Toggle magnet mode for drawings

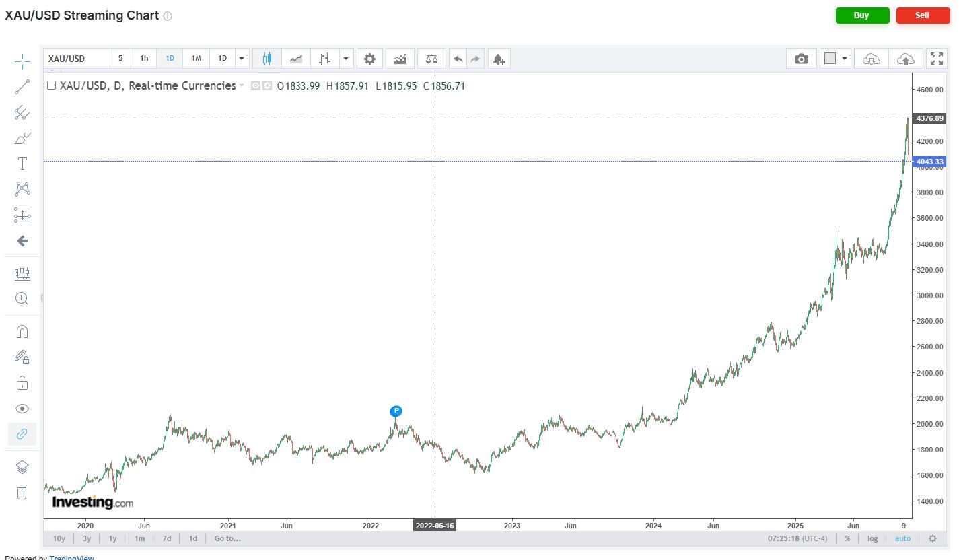click(22, 332)
